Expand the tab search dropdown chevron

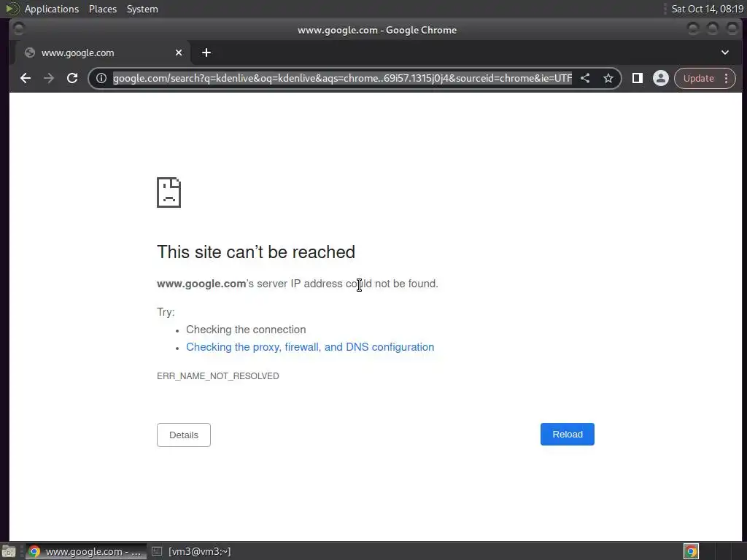(x=724, y=52)
